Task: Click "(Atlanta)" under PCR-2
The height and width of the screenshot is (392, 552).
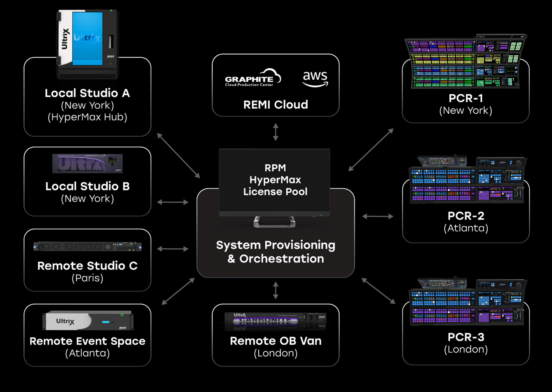Action: 466,228
